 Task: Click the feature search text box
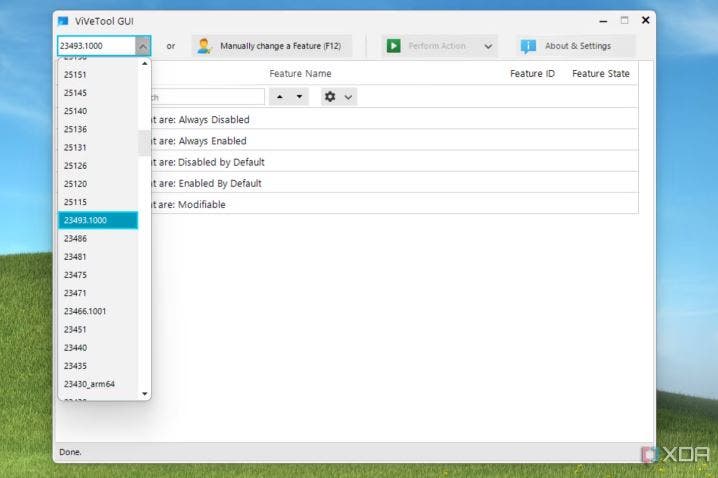(x=207, y=97)
